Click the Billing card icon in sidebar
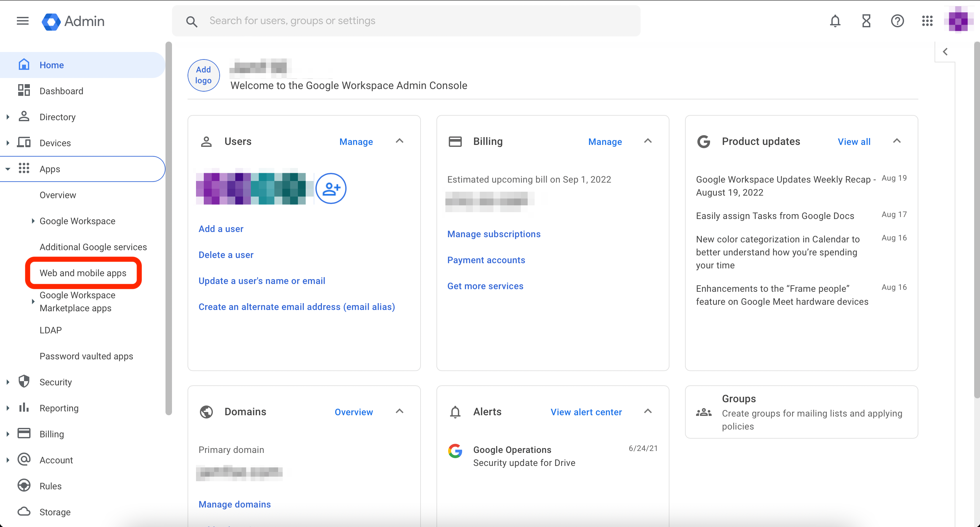Viewport: 980px width, 527px height. click(x=24, y=433)
